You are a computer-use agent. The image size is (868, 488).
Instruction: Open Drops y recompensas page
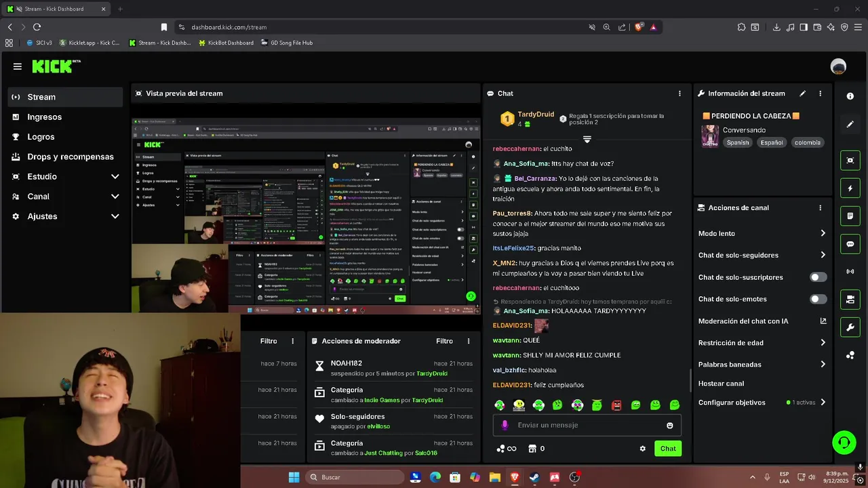pos(65,157)
